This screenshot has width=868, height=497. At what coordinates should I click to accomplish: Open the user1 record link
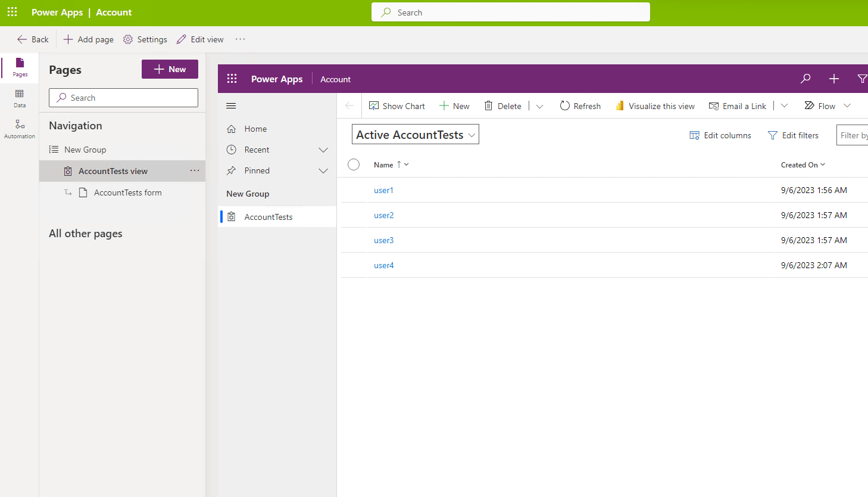click(x=383, y=190)
